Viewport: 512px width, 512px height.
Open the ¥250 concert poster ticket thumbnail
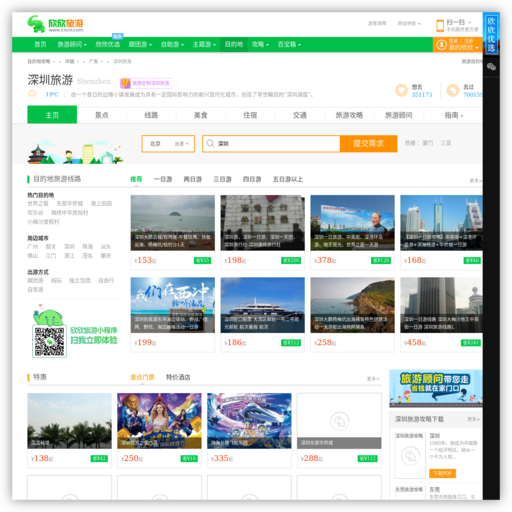tap(159, 421)
